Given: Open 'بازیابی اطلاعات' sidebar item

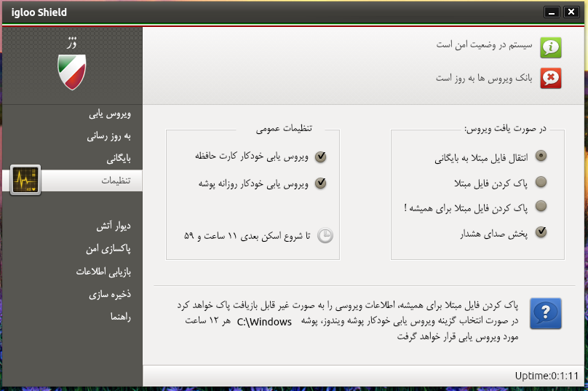Looking at the screenshot, I should coord(103,272).
